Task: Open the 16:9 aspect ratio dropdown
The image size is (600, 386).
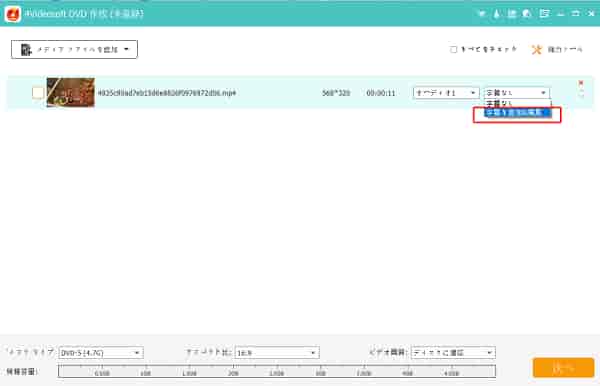Action: click(x=277, y=352)
